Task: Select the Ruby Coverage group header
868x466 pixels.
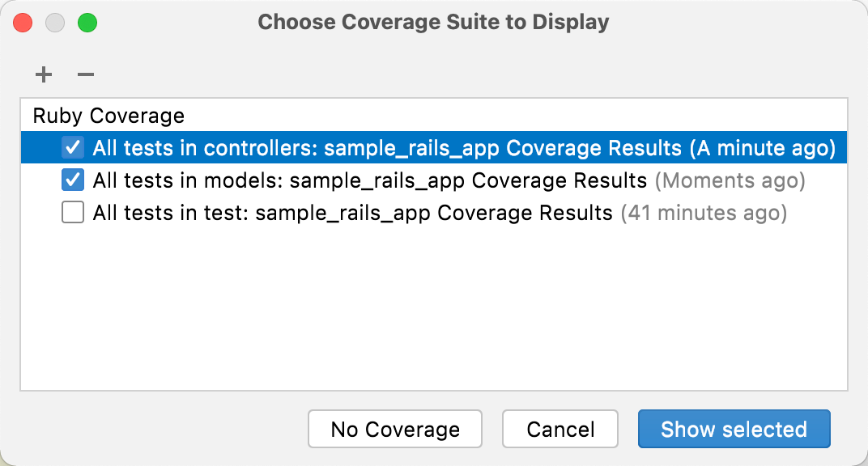Action: click(x=106, y=116)
